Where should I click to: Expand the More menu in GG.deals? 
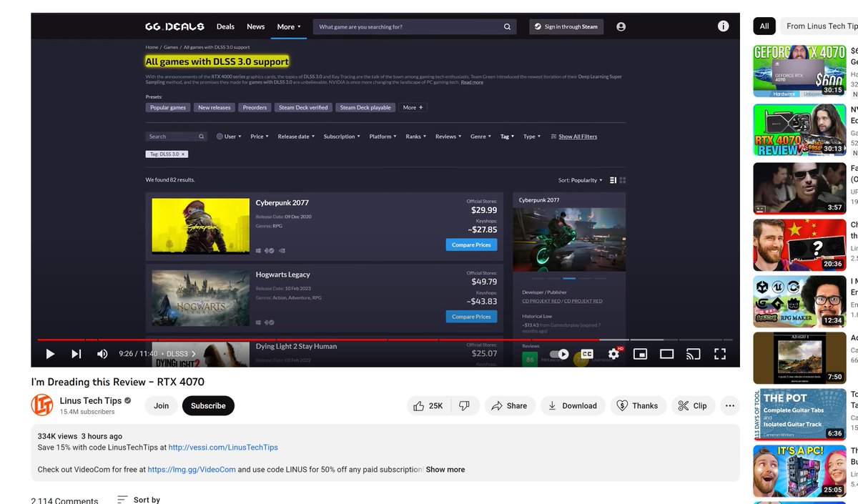pyautogui.click(x=289, y=26)
